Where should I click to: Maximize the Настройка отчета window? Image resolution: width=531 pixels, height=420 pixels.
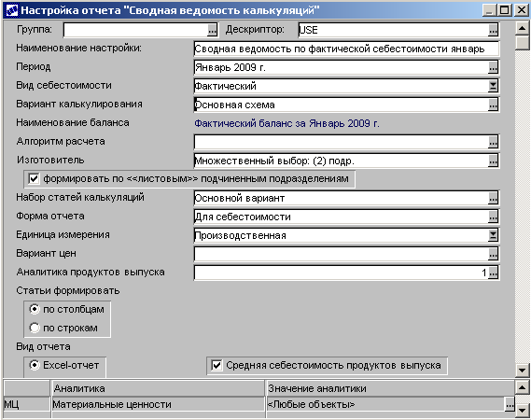click(504, 10)
